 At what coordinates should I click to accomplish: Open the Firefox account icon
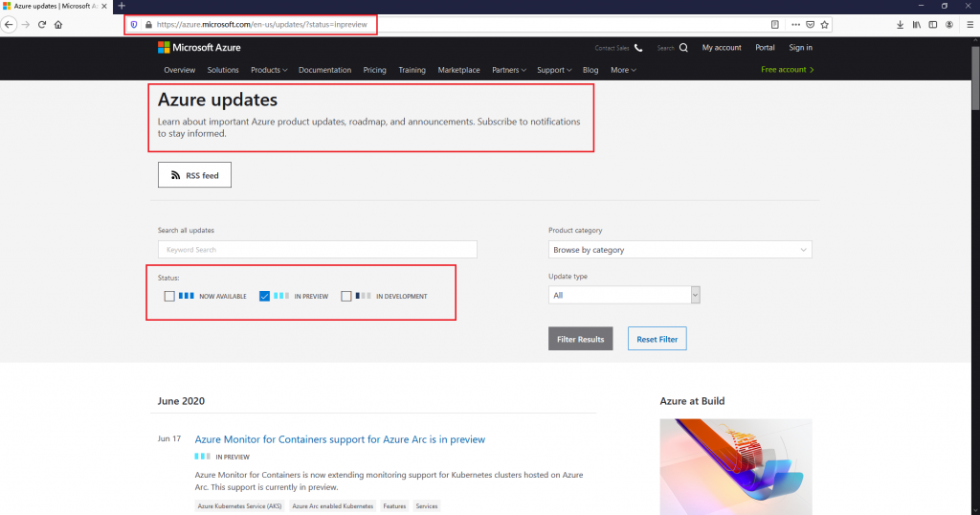click(949, 24)
